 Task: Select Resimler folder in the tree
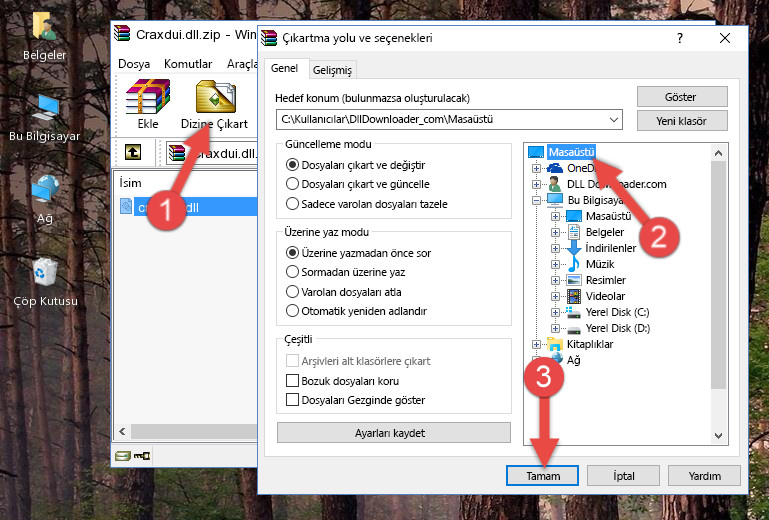606,280
